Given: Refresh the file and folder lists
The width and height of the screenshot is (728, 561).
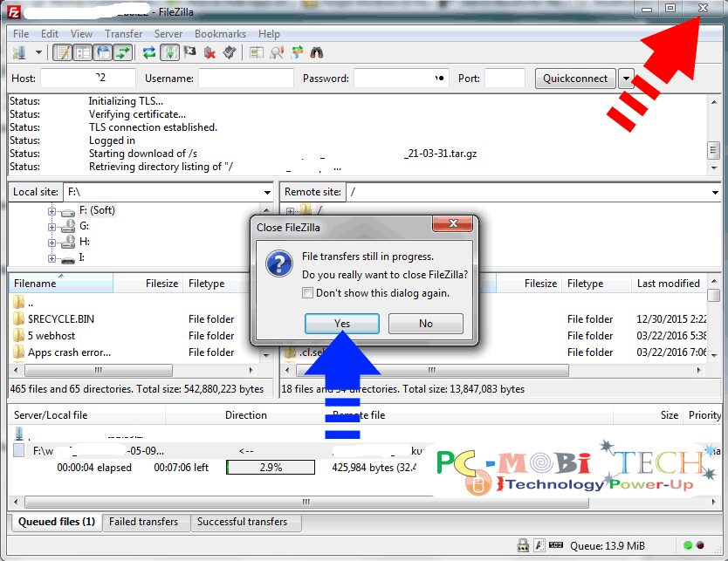Looking at the screenshot, I should click(x=149, y=52).
